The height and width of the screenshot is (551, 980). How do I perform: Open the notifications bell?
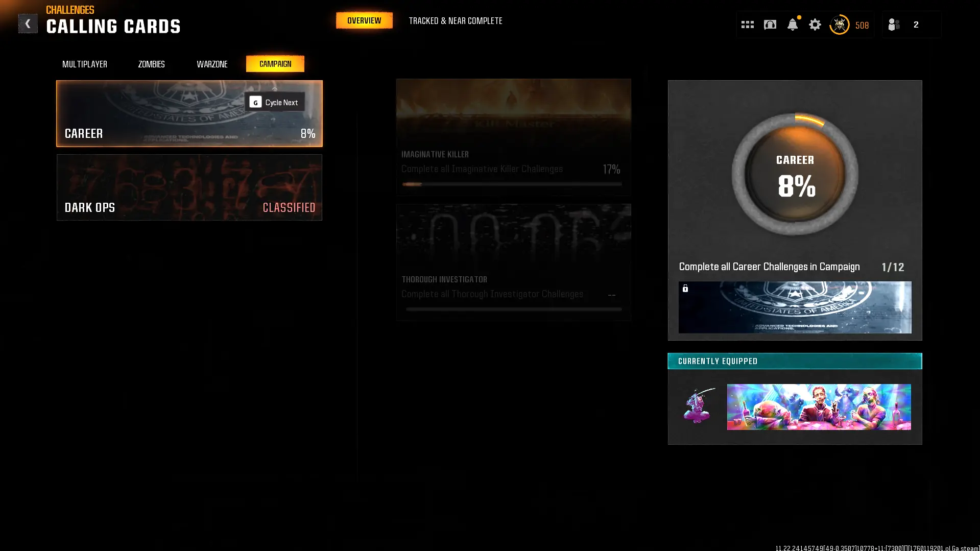pyautogui.click(x=792, y=25)
